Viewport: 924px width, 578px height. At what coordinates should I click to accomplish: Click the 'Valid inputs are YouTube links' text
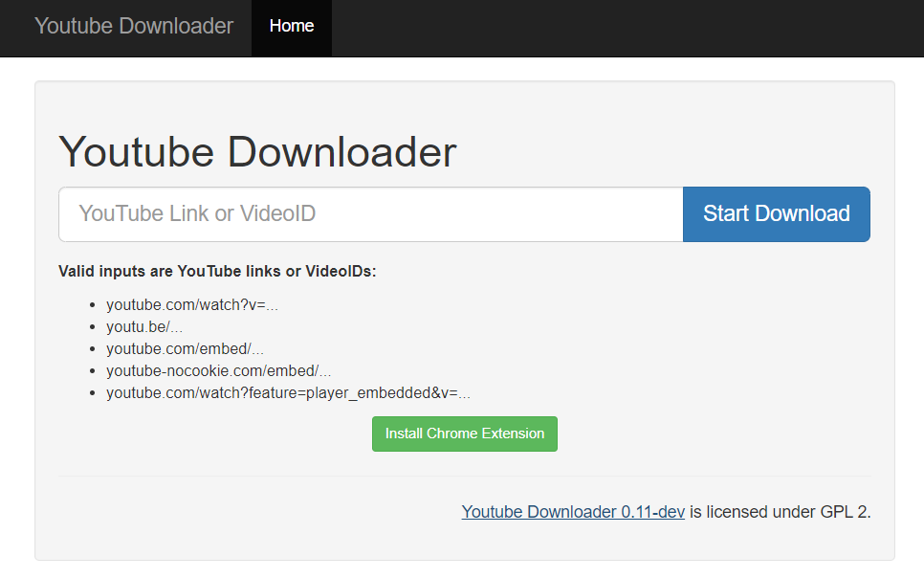click(x=217, y=272)
